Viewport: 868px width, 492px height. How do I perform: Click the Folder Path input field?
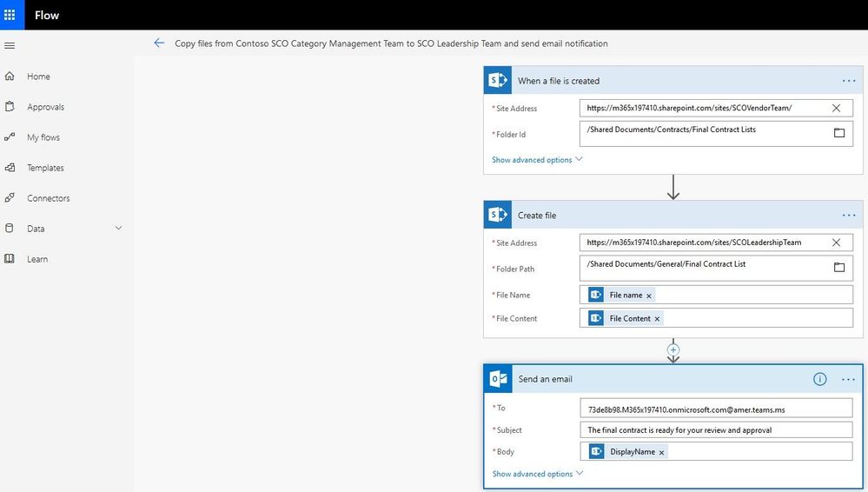tap(716, 268)
